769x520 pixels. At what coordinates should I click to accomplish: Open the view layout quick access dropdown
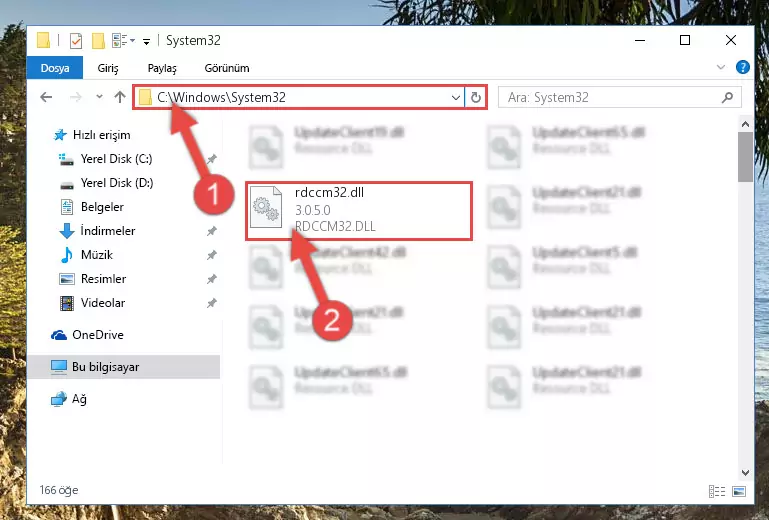[x=123, y=40]
